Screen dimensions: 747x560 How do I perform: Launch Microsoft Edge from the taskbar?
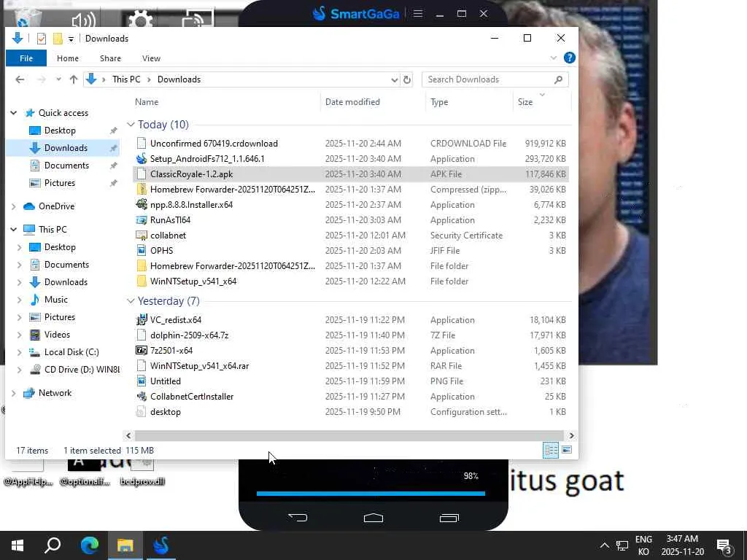point(89,545)
